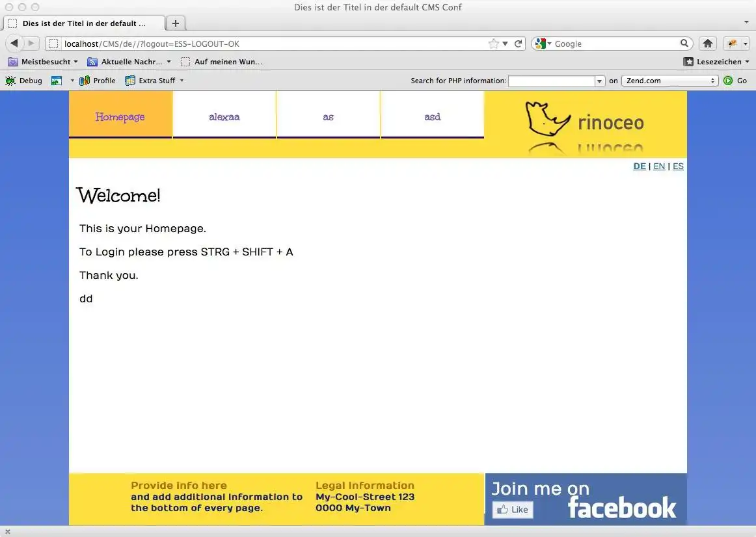Switch language to DE
This screenshot has width=756, height=537.
(x=640, y=166)
